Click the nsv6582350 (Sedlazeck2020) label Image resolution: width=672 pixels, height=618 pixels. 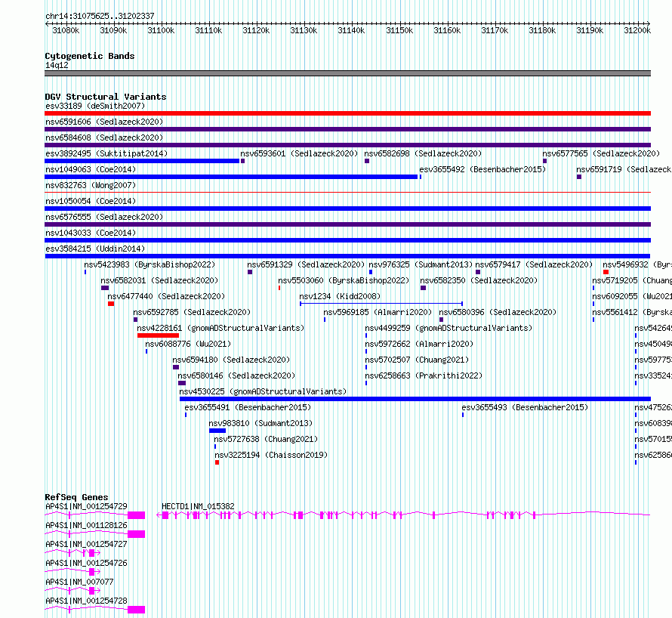[479, 280]
